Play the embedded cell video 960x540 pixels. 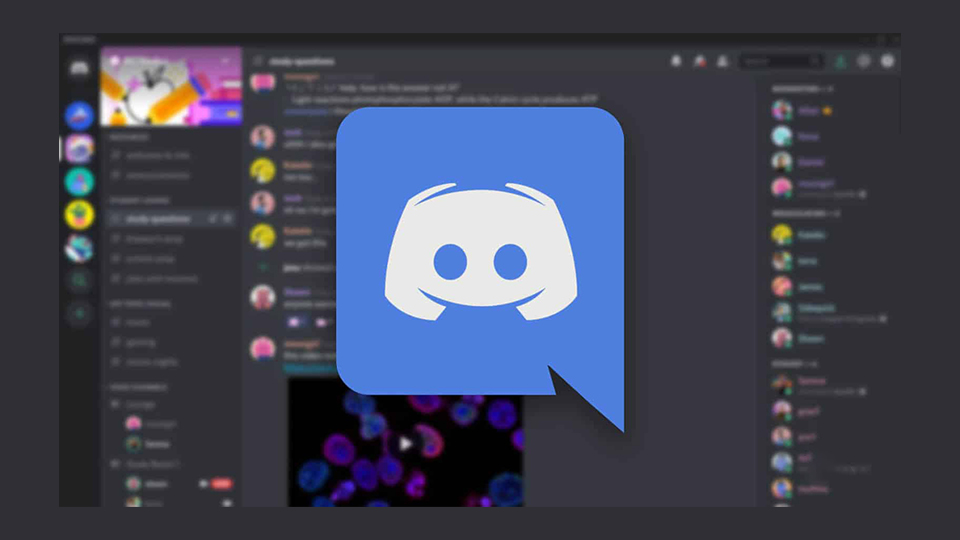point(405,443)
